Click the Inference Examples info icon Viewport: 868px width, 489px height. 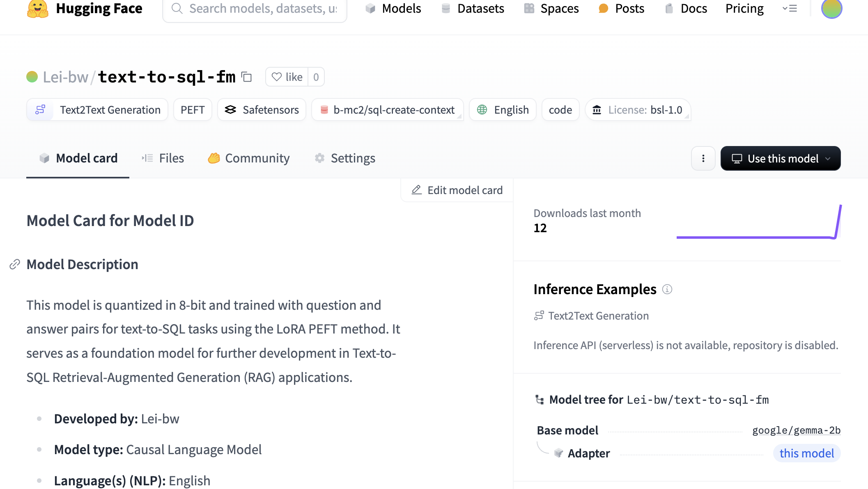(667, 289)
